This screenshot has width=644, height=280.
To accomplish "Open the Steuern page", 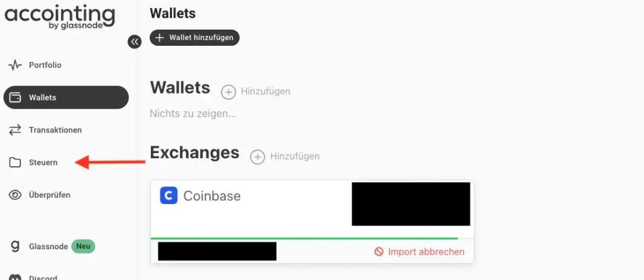I will point(43,163).
